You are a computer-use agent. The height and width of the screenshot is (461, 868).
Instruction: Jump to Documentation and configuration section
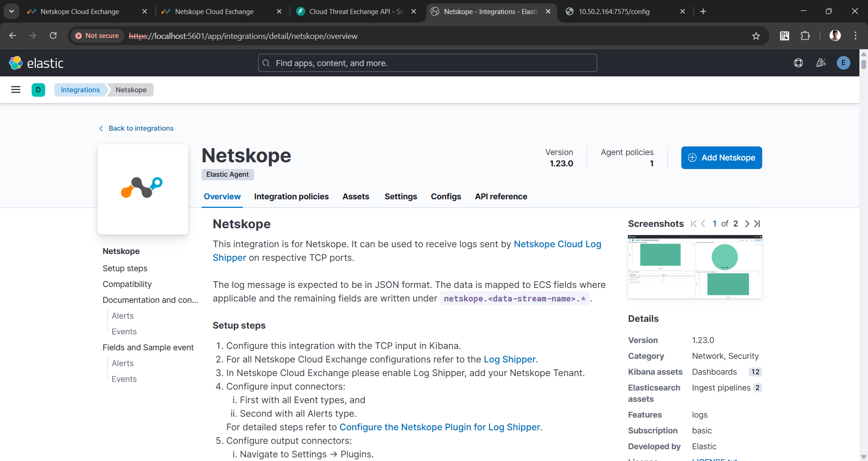[x=150, y=300]
